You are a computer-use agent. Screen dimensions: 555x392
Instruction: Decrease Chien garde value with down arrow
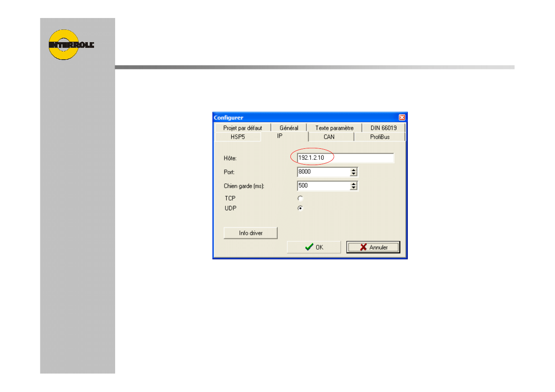354,188
